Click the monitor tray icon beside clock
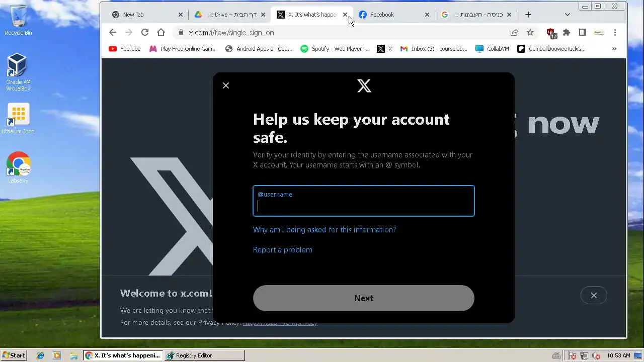This screenshot has width=644, height=362. coord(638,355)
